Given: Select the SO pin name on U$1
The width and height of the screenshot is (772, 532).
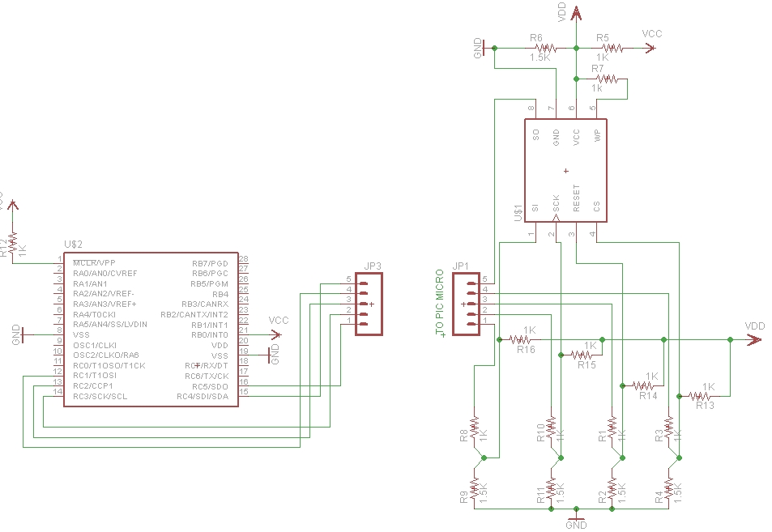Looking at the screenshot, I should tap(535, 134).
